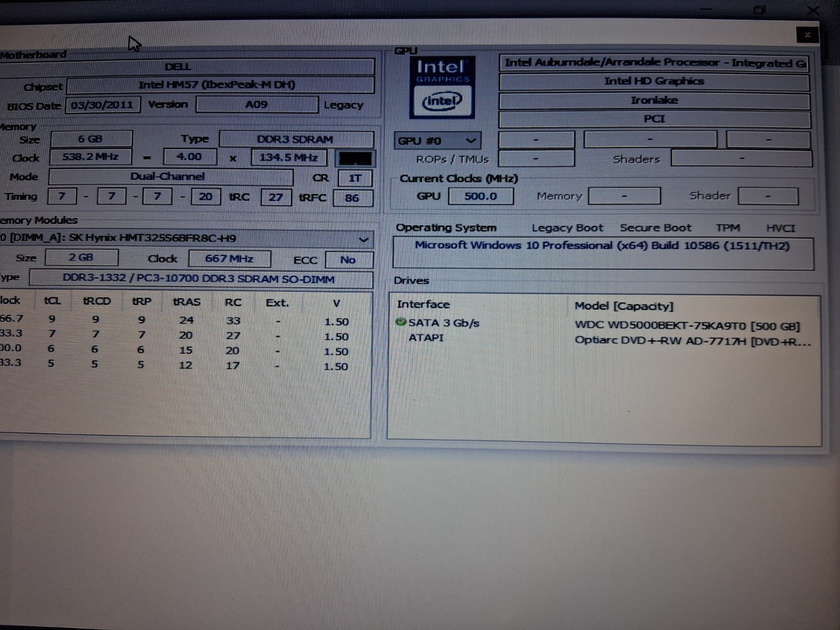The height and width of the screenshot is (630, 840).
Task: Click the DDR3-1332 / PC3-10700 module type field
Action: pos(201,279)
